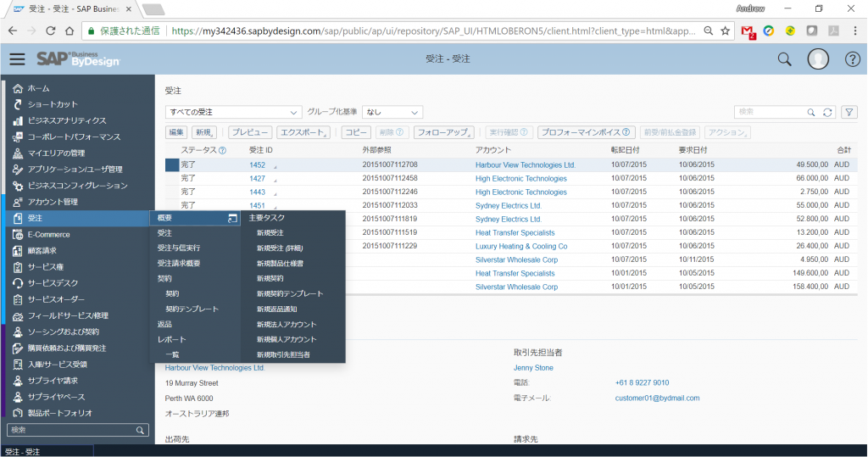Open contact link Jenny Stone
The image size is (868, 457).
533,368
